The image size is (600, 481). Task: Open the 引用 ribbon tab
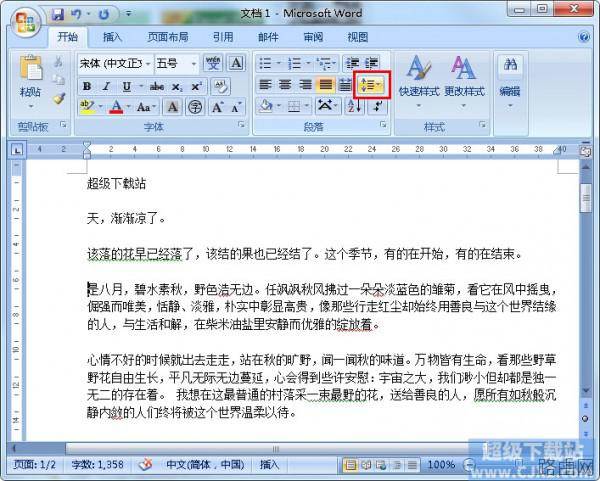pyautogui.click(x=223, y=37)
